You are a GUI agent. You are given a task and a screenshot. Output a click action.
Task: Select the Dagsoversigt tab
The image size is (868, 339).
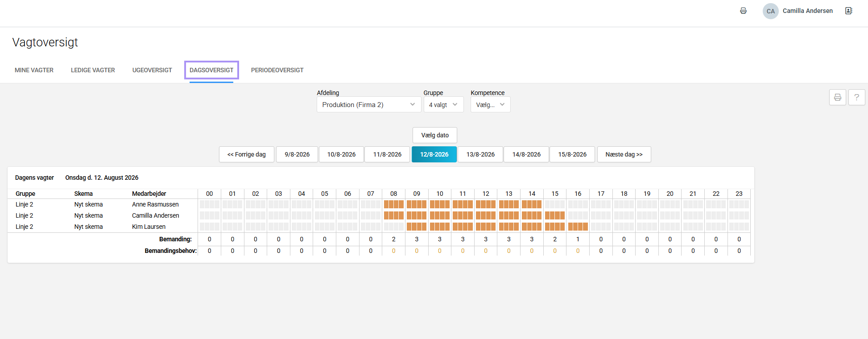[211, 70]
